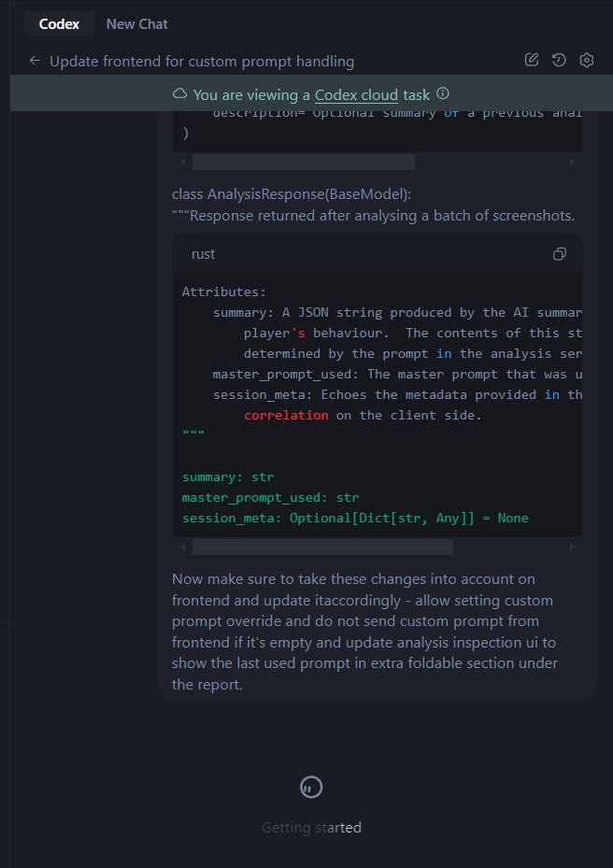Open task history clock icon

(559, 60)
